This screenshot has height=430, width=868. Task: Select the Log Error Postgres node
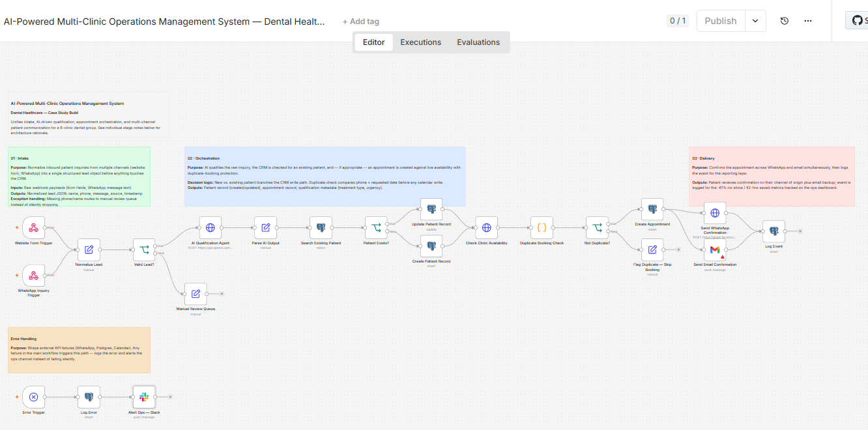[89, 397]
